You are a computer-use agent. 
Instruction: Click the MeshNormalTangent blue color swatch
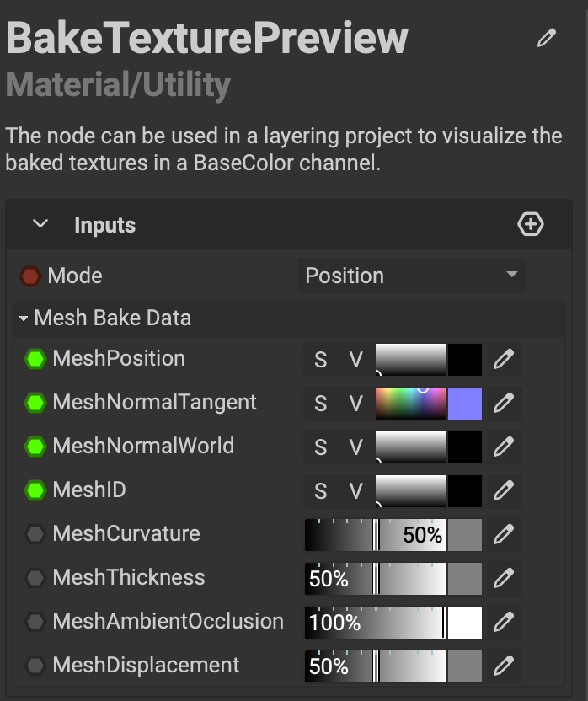(465, 404)
